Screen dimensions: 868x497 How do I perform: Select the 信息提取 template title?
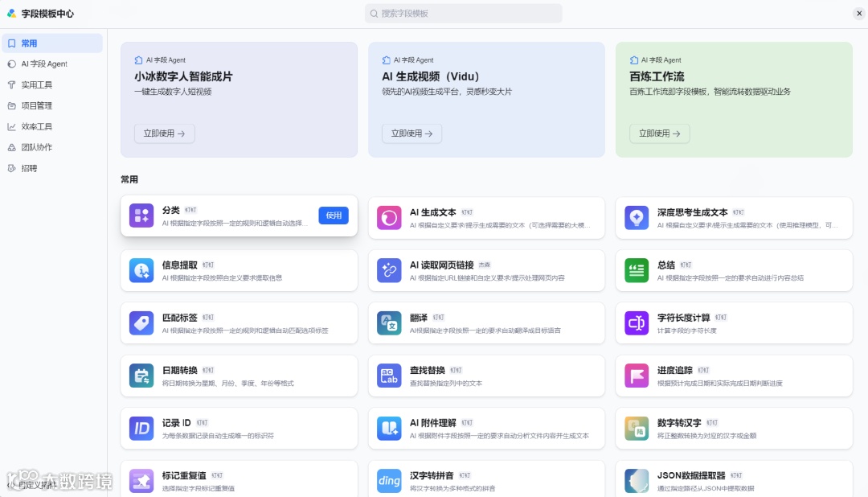point(180,265)
